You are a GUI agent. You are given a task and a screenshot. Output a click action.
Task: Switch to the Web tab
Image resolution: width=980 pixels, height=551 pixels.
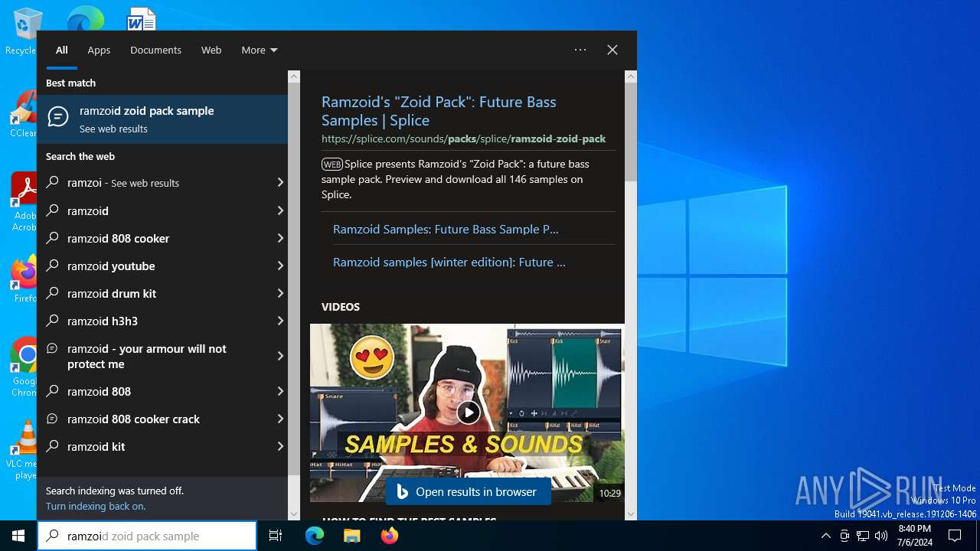[211, 50]
